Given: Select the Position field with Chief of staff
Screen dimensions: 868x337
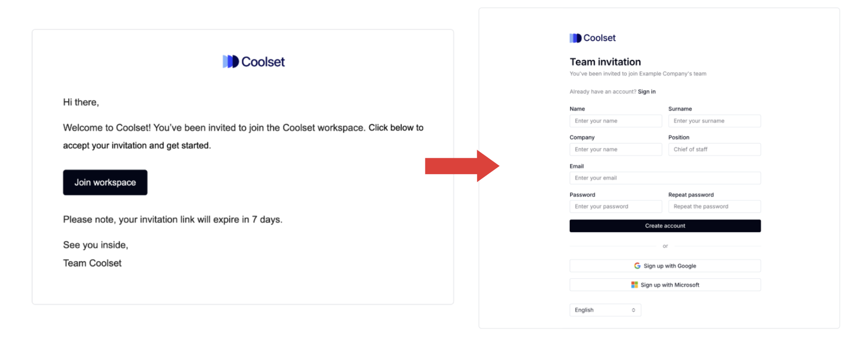Looking at the screenshot, I should pos(714,149).
